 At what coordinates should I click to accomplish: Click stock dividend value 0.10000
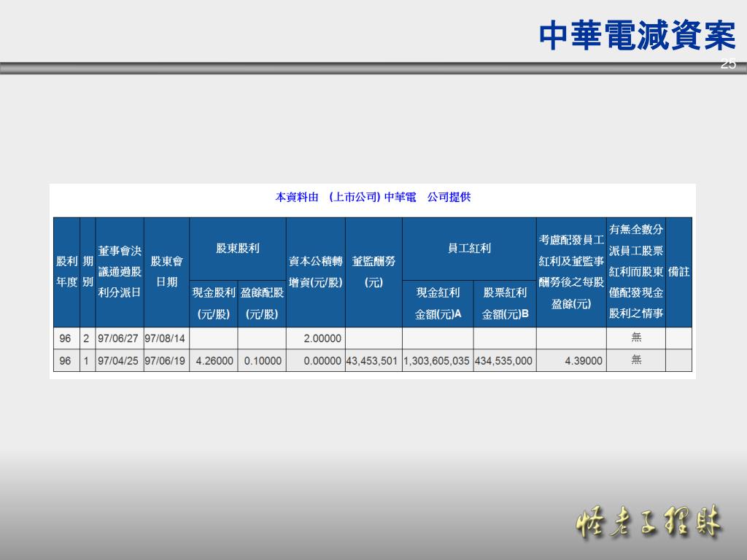click(263, 361)
